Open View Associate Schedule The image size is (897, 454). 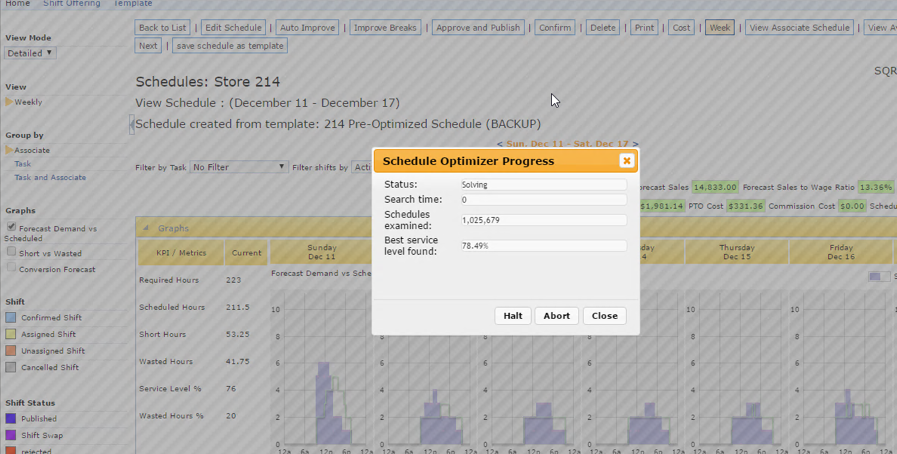[x=800, y=27]
